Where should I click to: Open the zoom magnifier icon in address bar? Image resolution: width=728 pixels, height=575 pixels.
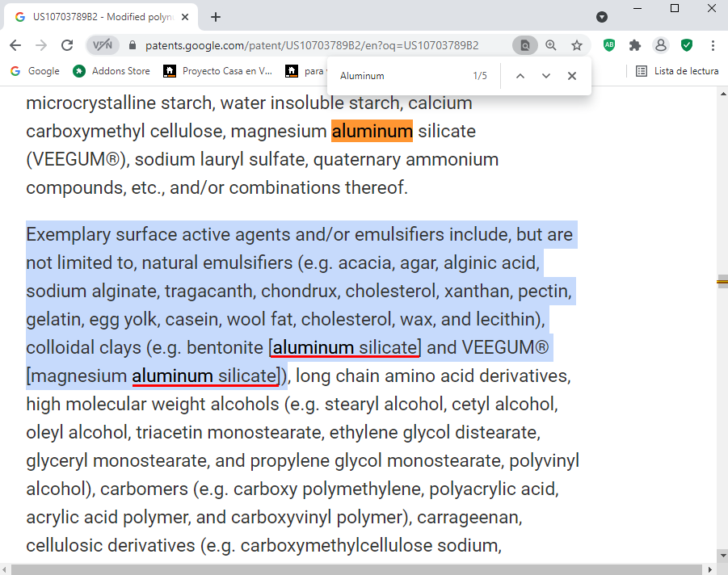point(551,45)
